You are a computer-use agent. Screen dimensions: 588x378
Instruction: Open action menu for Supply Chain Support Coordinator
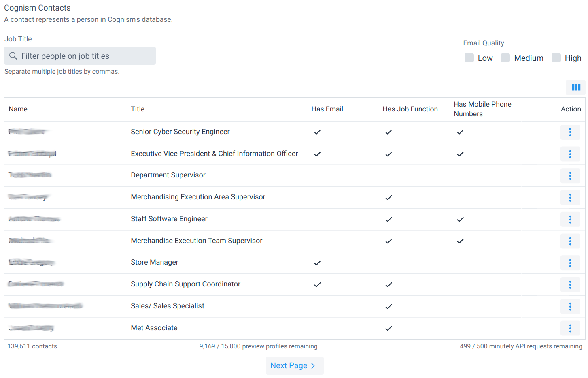[570, 285]
